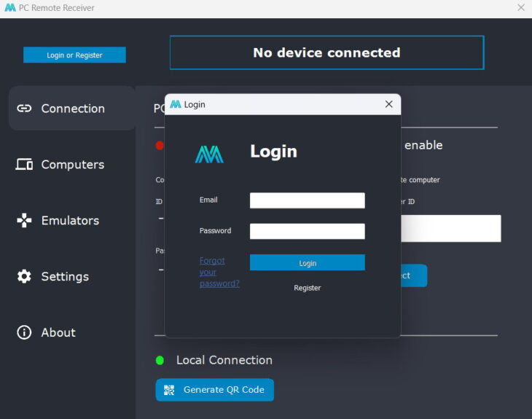Click the red remote connection status dot
The width and height of the screenshot is (532, 419).
[160, 146]
